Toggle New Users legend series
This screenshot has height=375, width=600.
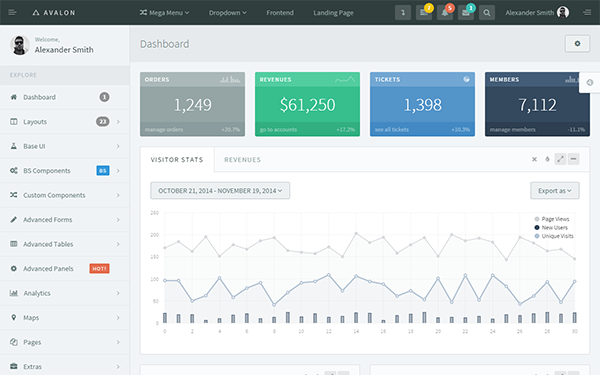click(551, 228)
